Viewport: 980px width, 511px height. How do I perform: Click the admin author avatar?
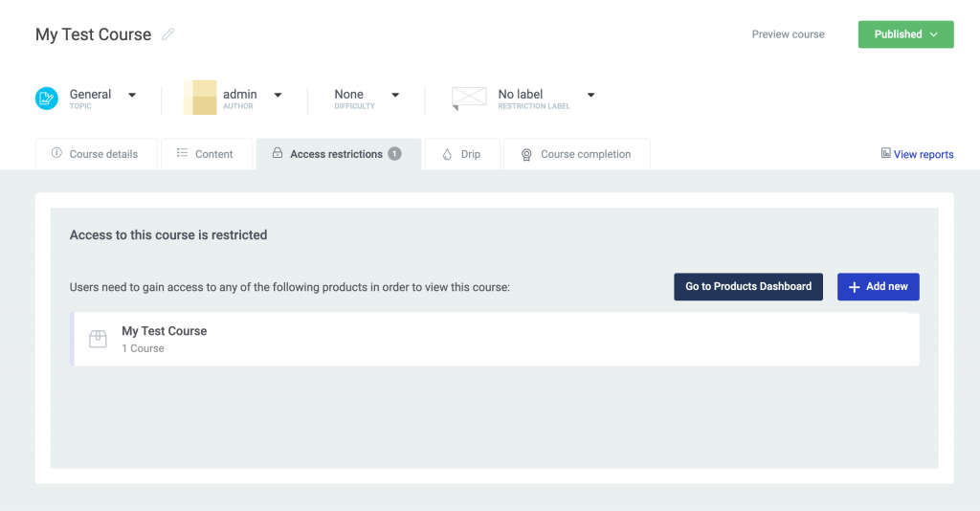pos(200,98)
